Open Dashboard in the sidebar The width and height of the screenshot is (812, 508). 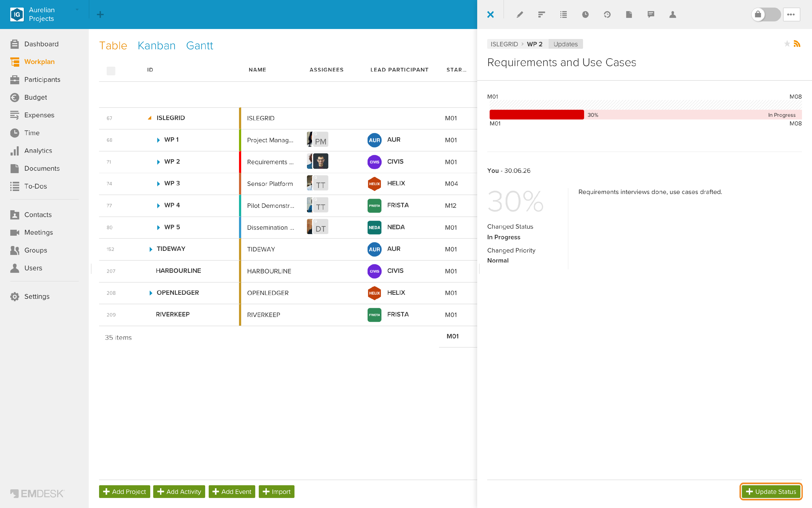click(41, 44)
